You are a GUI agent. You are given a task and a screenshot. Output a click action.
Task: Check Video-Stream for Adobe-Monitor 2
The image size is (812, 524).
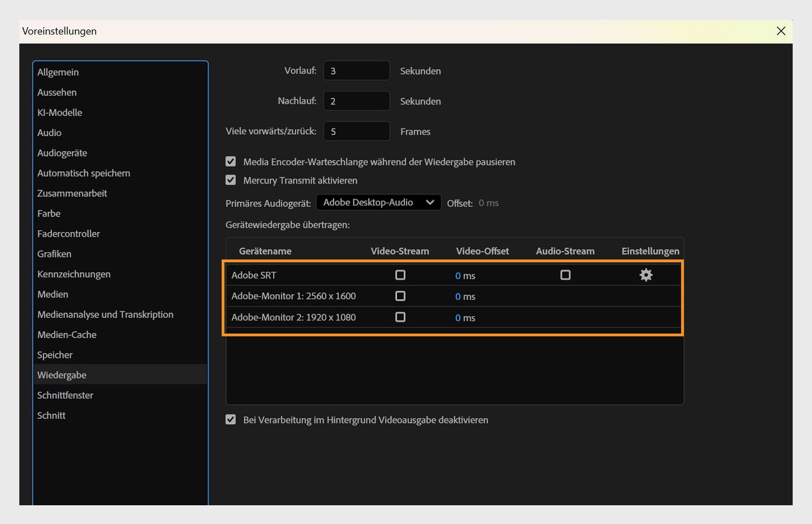pos(400,317)
